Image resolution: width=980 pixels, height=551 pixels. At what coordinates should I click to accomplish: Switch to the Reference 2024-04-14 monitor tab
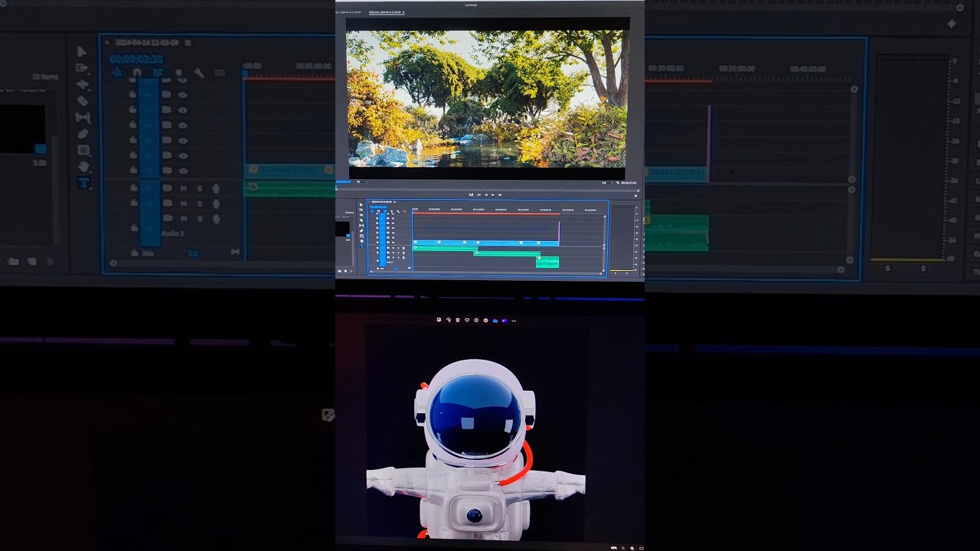[386, 12]
